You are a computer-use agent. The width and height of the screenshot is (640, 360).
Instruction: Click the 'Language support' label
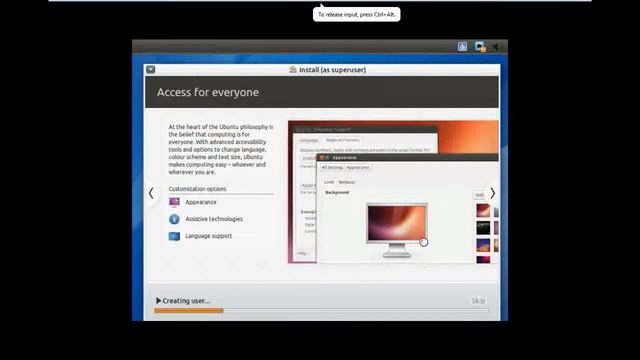(209, 236)
